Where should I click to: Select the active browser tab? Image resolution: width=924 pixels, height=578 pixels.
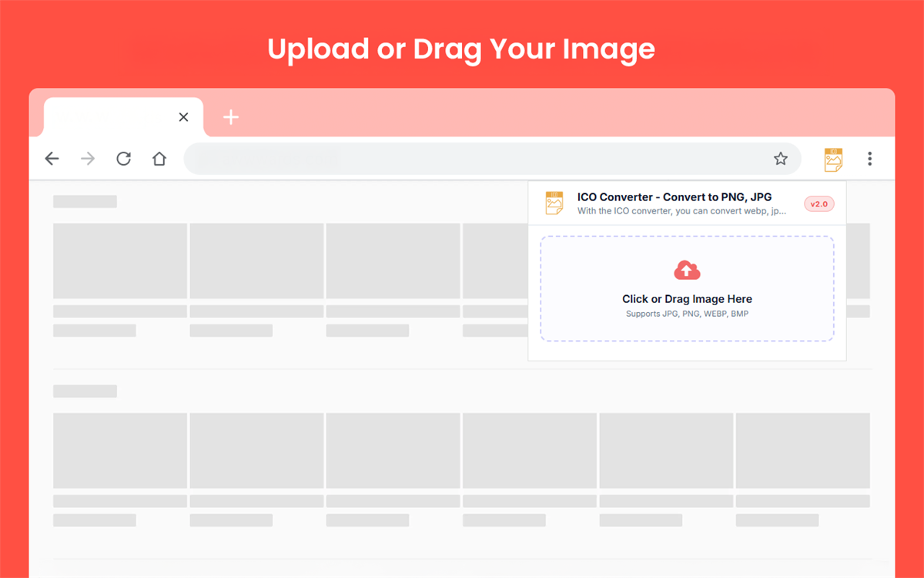[124, 117]
